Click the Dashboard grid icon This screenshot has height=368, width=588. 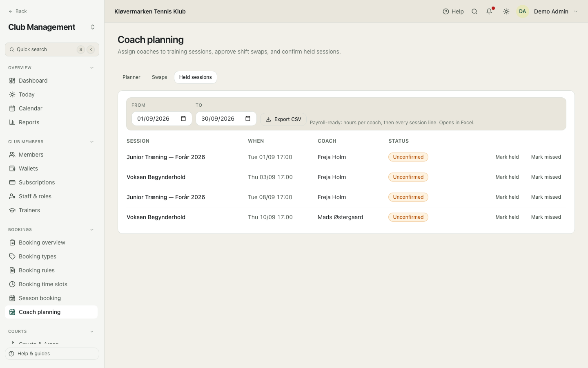12,81
